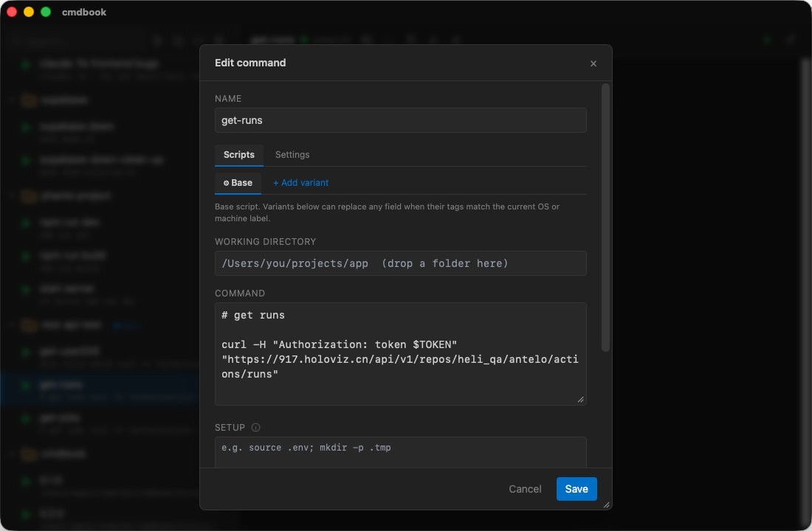Click the Cancel button
The height and width of the screenshot is (531, 812).
point(525,489)
